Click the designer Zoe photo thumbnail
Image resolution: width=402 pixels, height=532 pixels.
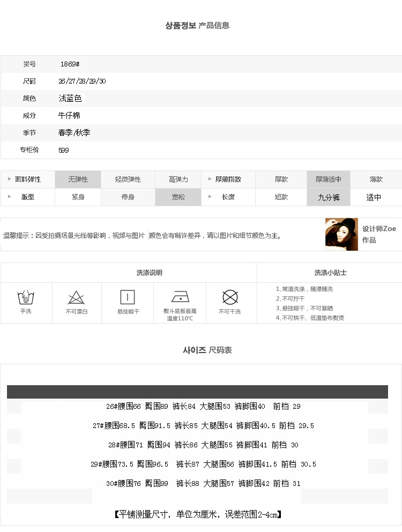341,235
